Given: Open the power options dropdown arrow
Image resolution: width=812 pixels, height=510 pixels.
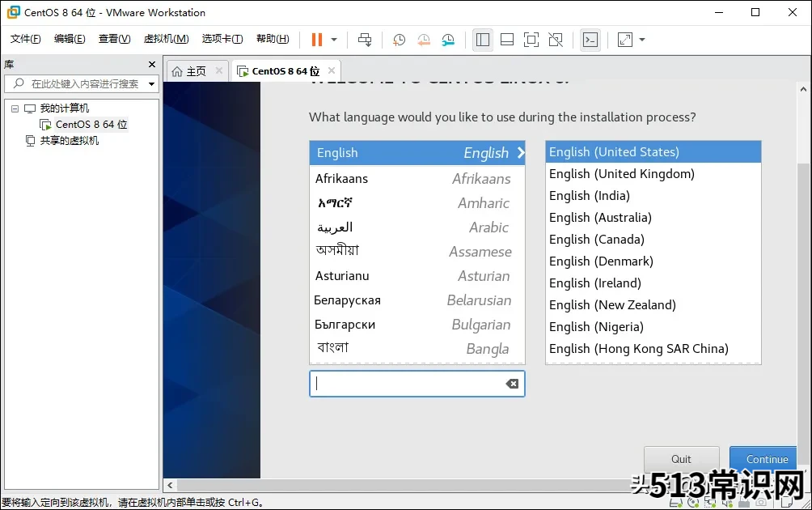Looking at the screenshot, I should [x=334, y=40].
